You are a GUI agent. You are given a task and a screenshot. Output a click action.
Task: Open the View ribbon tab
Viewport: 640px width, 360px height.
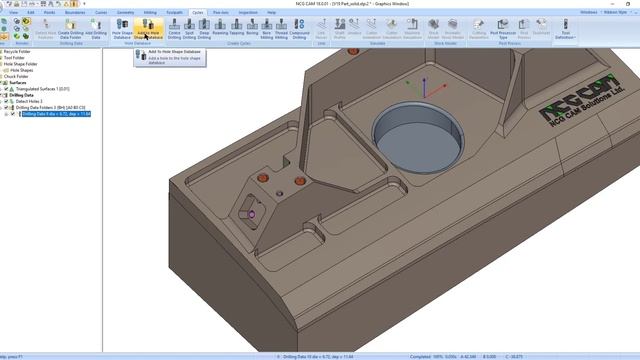tap(13, 13)
